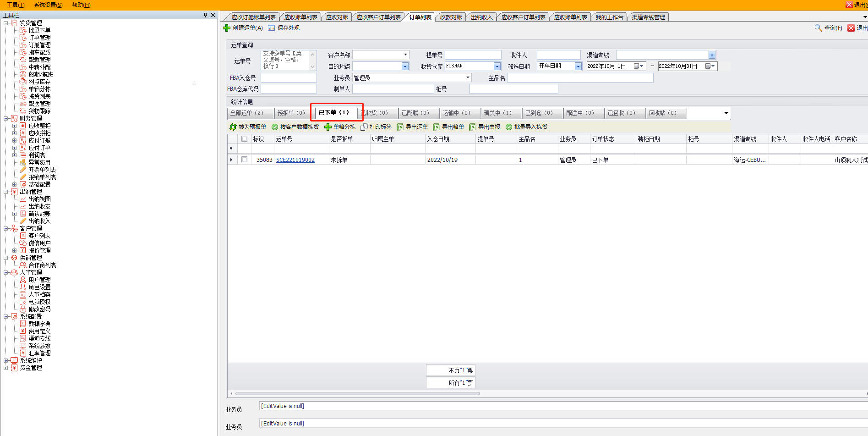The height and width of the screenshot is (436, 868).
Task: Click 转为预报单 convert icon
Action: (x=233, y=127)
